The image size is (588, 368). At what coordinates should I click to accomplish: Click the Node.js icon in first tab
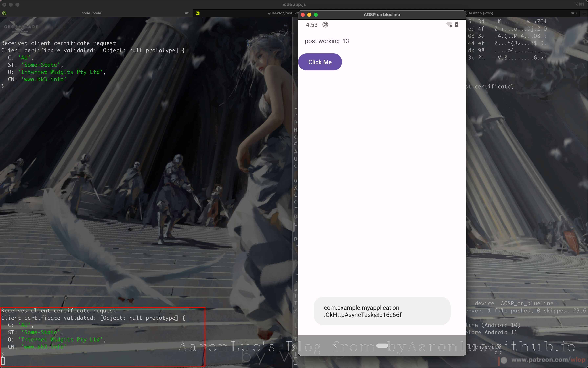tap(4, 13)
